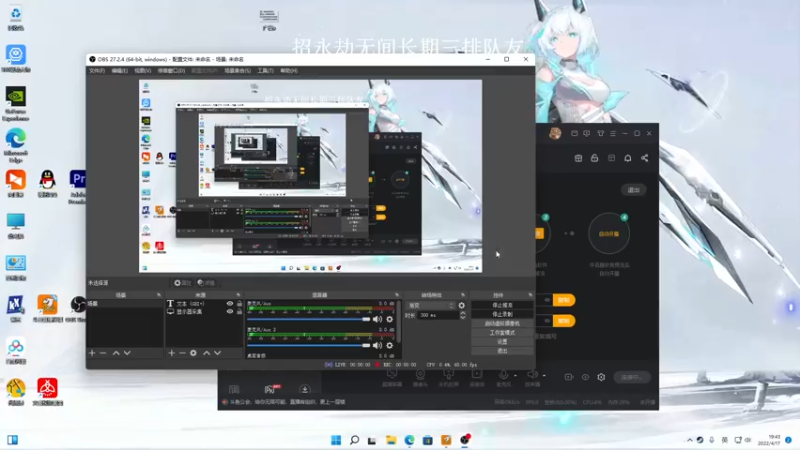800x450 pixels.
Task: Add a new source with plus icon in Sources panel
Action: [x=171, y=353]
